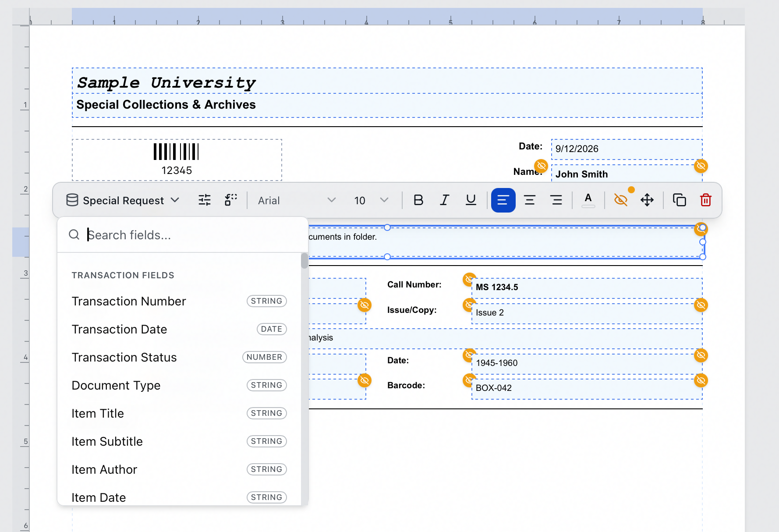The width and height of the screenshot is (779, 532).
Task: Select the barcode 12345 element
Action: point(177,160)
